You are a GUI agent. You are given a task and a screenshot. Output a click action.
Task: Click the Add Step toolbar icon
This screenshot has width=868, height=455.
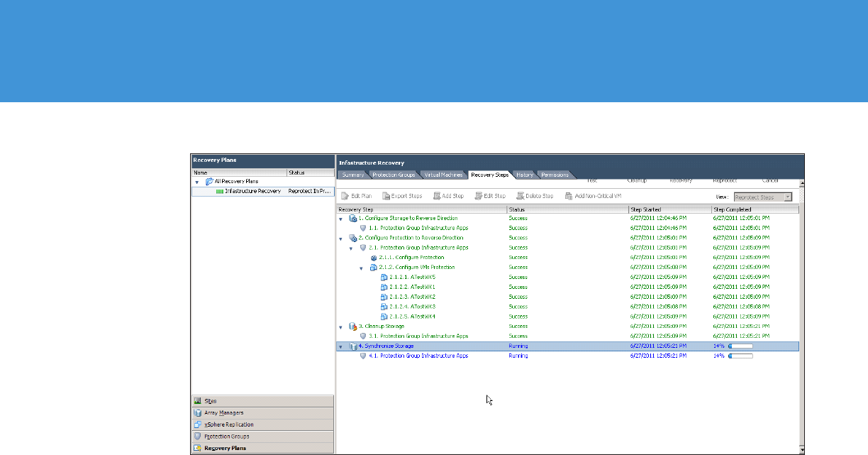tap(437, 196)
